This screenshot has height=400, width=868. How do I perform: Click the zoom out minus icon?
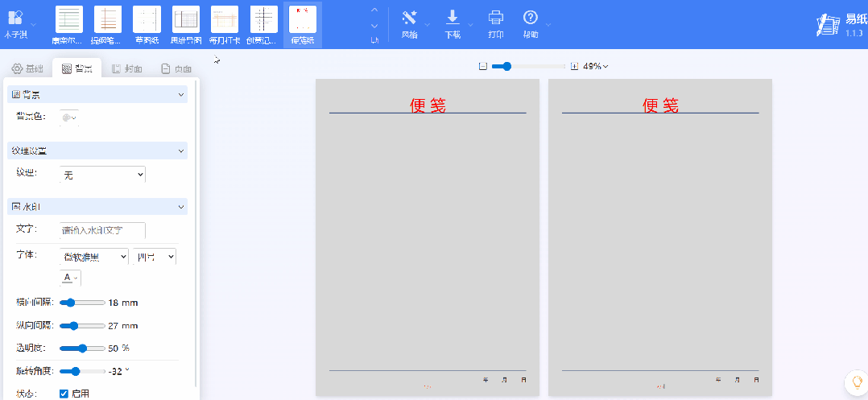pos(483,66)
